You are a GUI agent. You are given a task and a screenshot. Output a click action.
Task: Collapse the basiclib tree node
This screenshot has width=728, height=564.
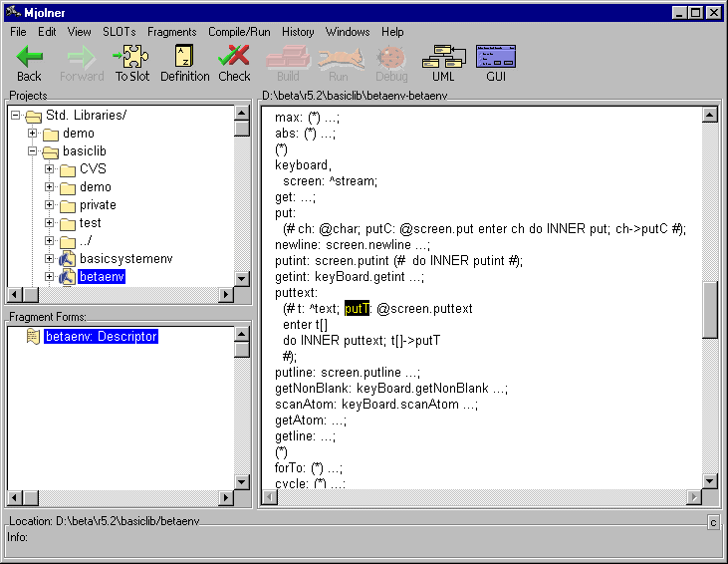tap(33, 151)
